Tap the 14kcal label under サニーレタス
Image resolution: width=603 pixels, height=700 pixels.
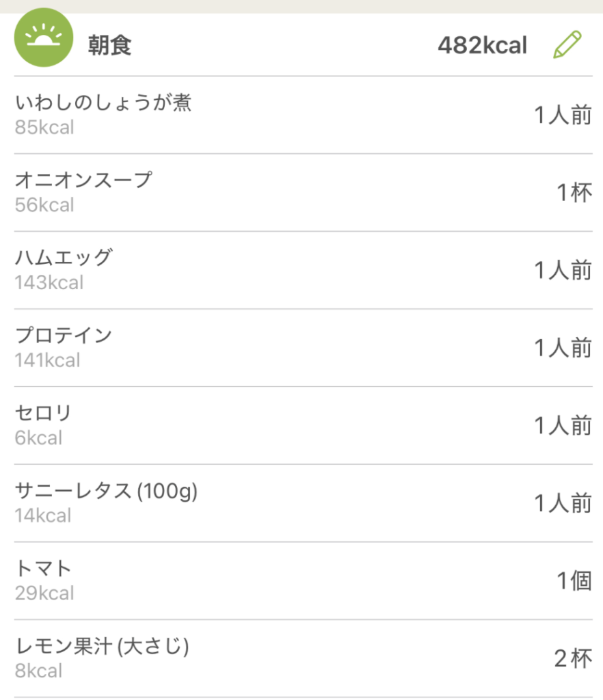click(x=43, y=515)
